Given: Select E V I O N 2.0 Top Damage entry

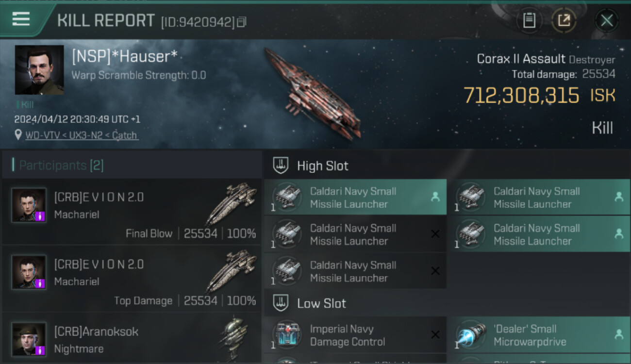Looking at the screenshot, I should (132, 279).
